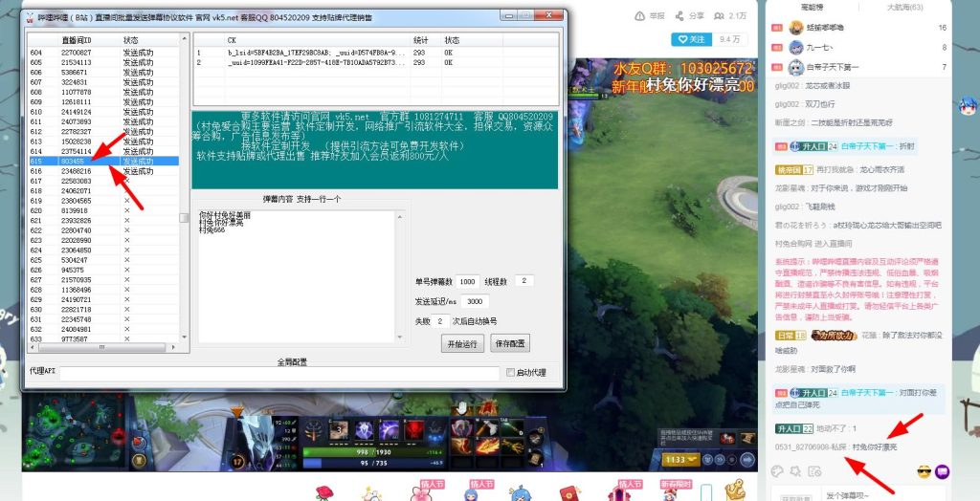Viewport: 980px width, 501px height.
Task: Select row 604 with room ID 22700827
Action: coord(103,53)
